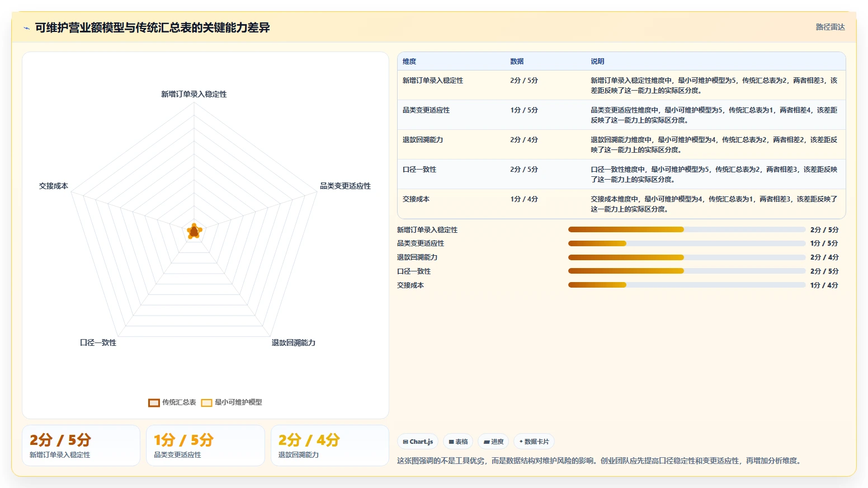
Task: Click the 品类变更适应性 progress bar
Action: coord(687,243)
